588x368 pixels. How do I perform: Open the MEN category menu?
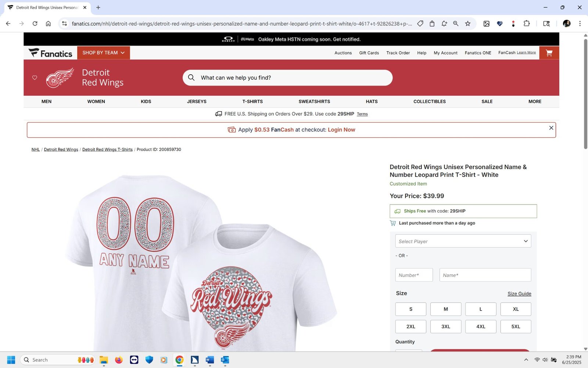(46, 102)
